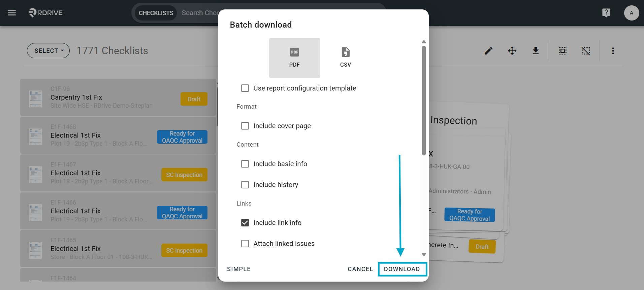
Task: Click the RDrive logo
Action: 45,13
